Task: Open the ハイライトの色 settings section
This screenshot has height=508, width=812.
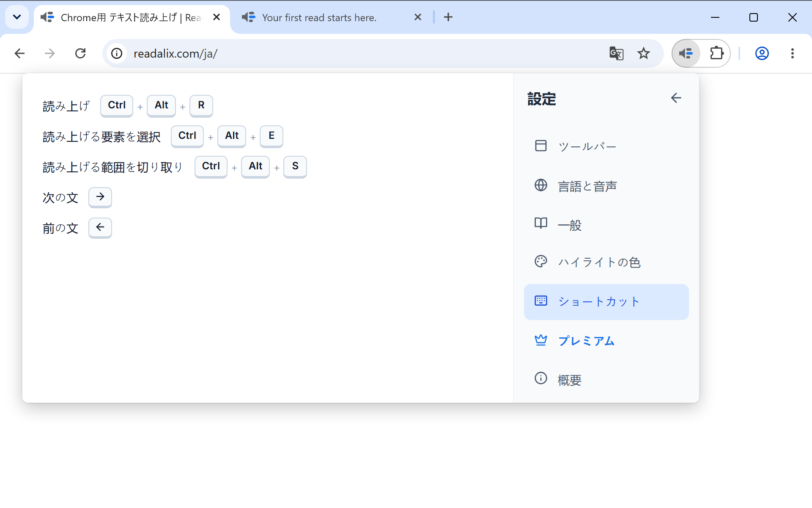Action: click(x=606, y=262)
